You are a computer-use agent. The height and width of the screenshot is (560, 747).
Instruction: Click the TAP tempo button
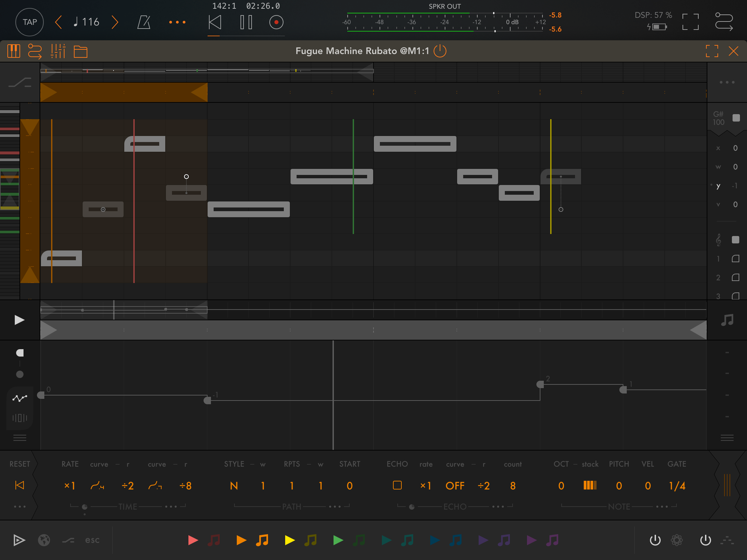[30, 22]
